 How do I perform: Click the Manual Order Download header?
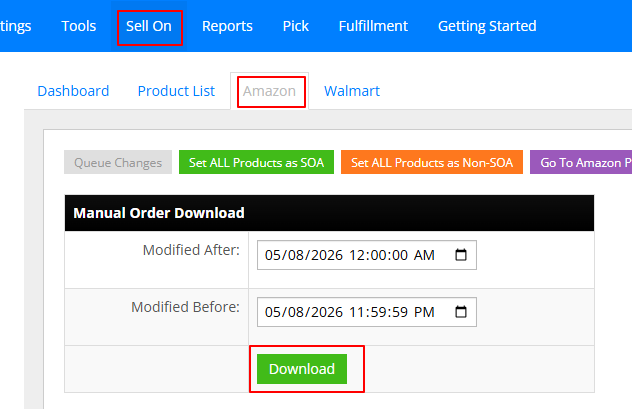(329, 213)
